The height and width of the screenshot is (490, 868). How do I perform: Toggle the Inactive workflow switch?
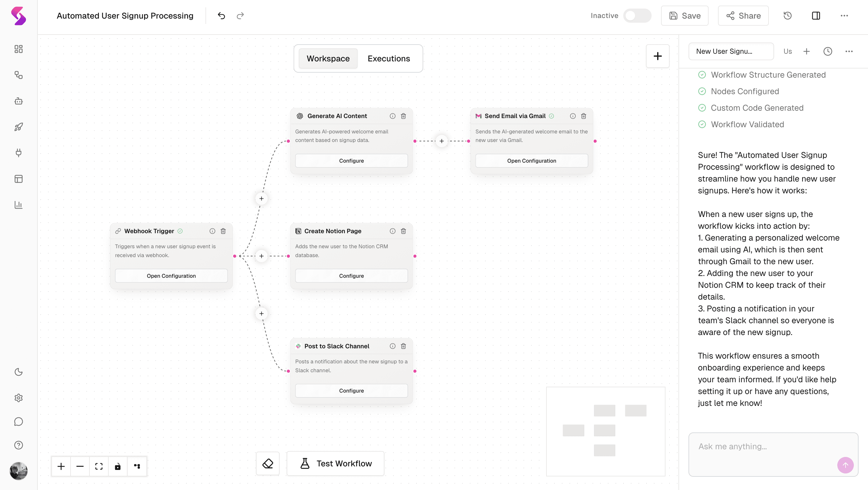click(x=637, y=16)
